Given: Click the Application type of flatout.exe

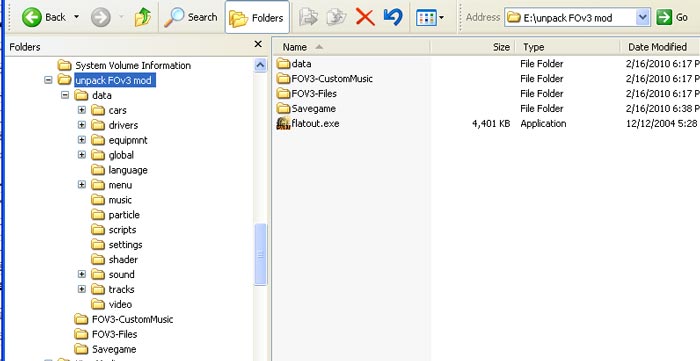Looking at the screenshot, I should point(543,124).
